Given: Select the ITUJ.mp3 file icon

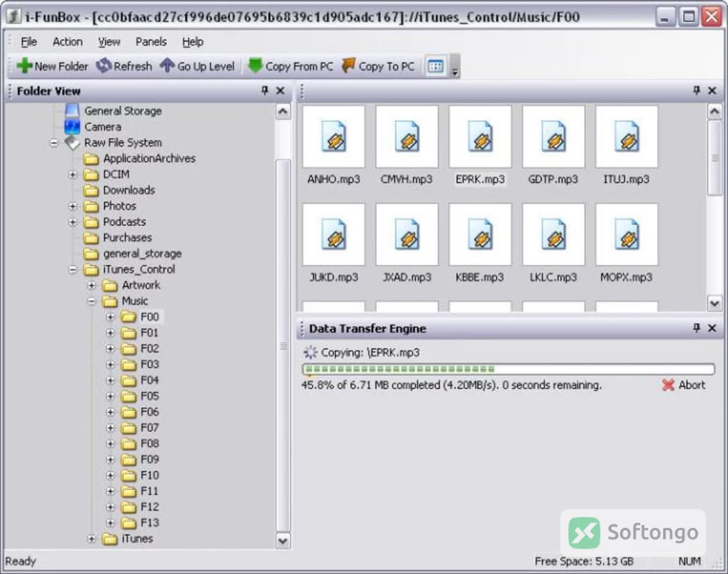Looking at the screenshot, I should 626,137.
